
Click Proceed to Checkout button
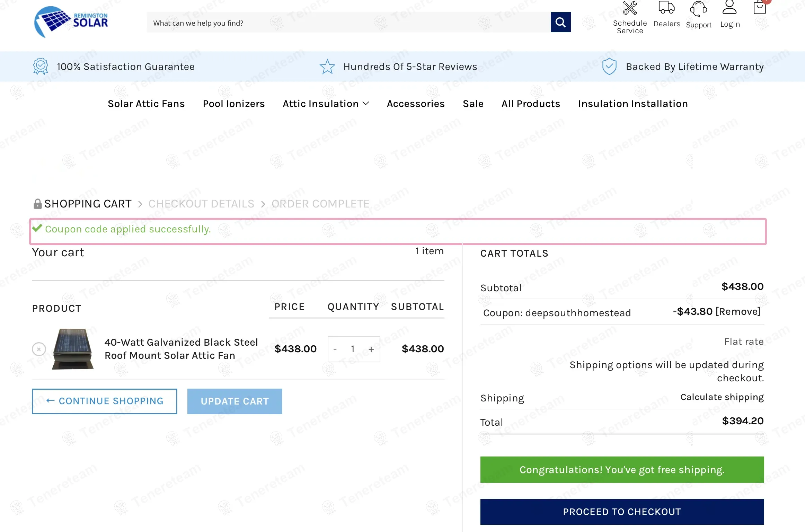point(622,512)
